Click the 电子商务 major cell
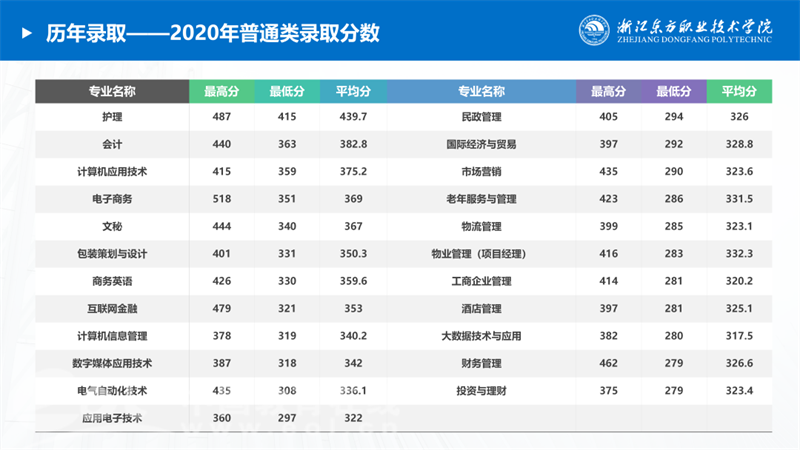Viewport: 800px width, 450px height. tap(112, 199)
